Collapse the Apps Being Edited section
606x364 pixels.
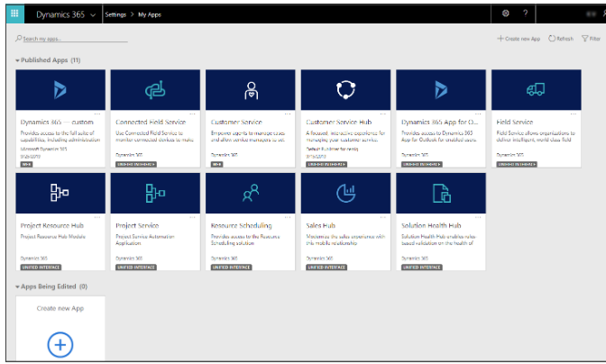17,287
